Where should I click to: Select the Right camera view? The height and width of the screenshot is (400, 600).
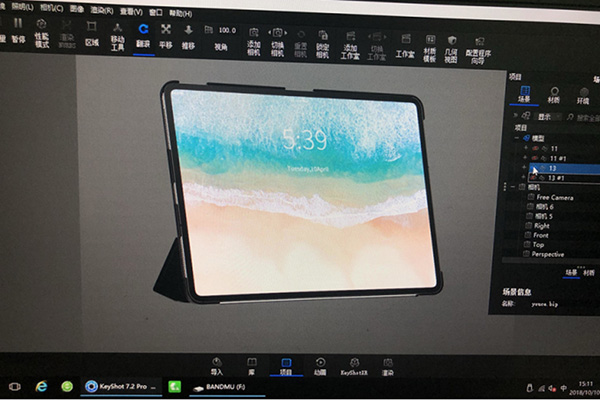click(541, 226)
